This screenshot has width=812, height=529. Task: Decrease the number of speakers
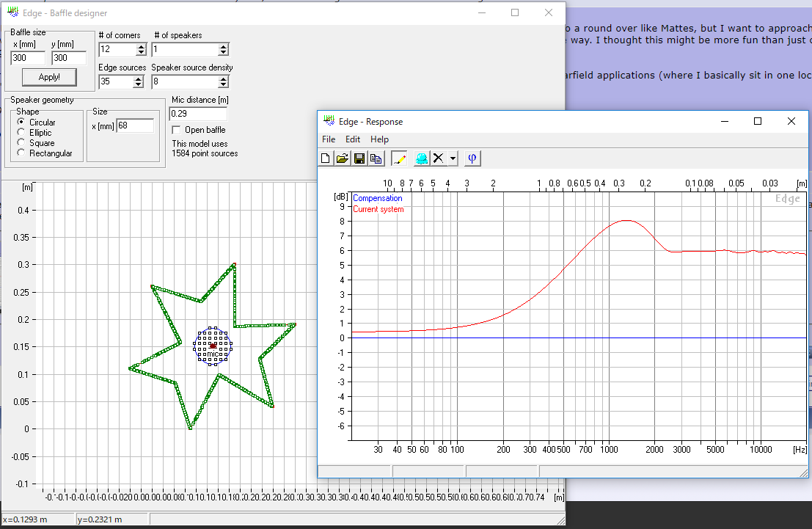(x=223, y=52)
